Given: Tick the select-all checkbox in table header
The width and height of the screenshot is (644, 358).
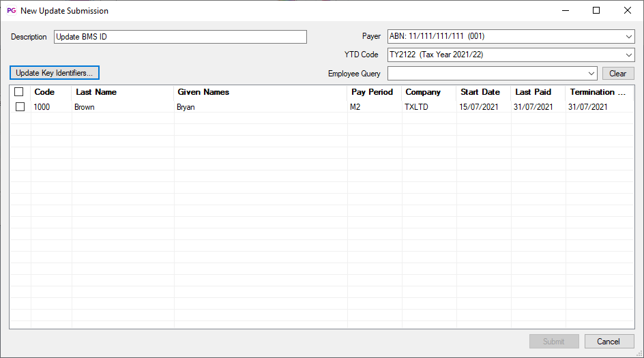Looking at the screenshot, I should [19, 92].
